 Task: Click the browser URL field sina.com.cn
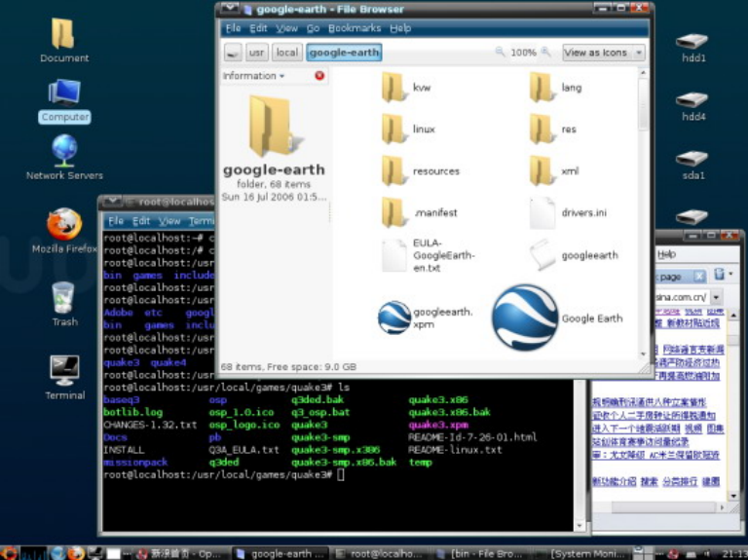coord(682,297)
